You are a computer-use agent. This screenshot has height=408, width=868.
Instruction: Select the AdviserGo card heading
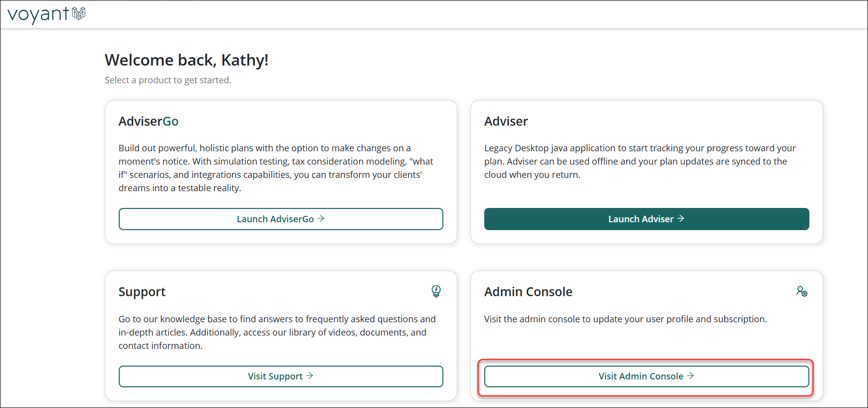coord(148,121)
